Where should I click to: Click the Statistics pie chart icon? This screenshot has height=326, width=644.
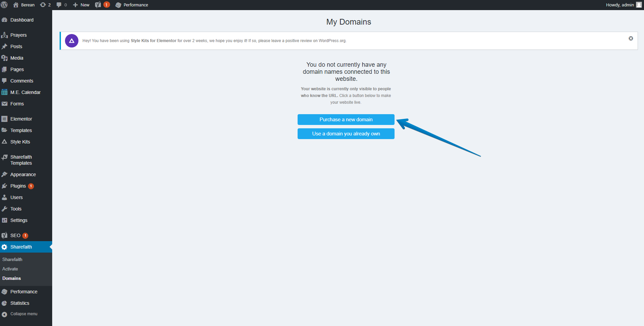coord(4,303)
